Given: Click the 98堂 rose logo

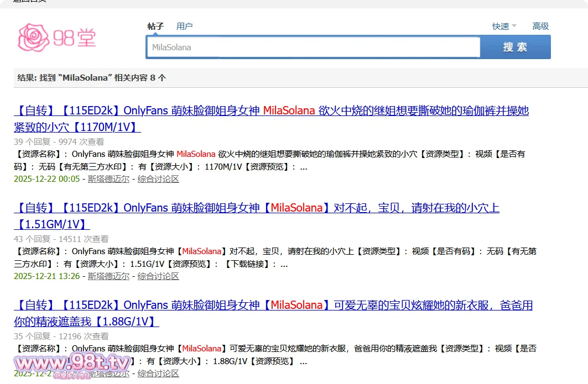Looking at the screenshot, I should (57, 38).
